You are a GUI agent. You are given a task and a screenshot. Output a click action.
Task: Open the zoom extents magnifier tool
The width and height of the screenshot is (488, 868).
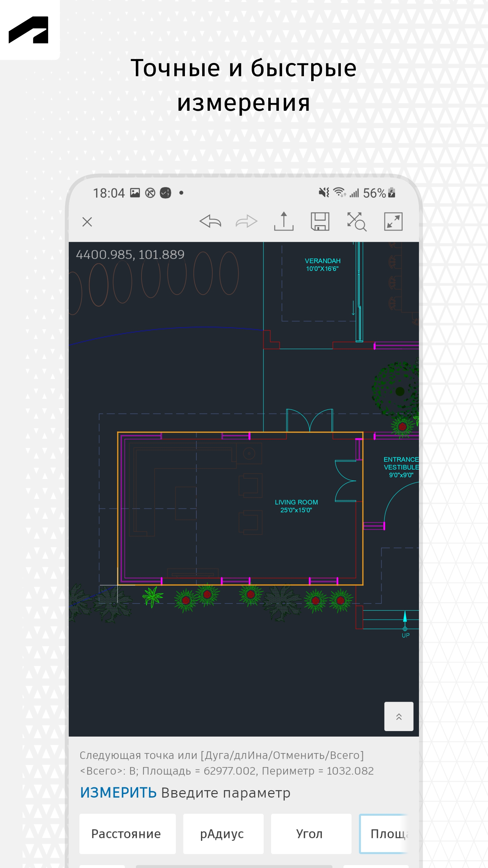pyautogui.click(x=357, y=222)
